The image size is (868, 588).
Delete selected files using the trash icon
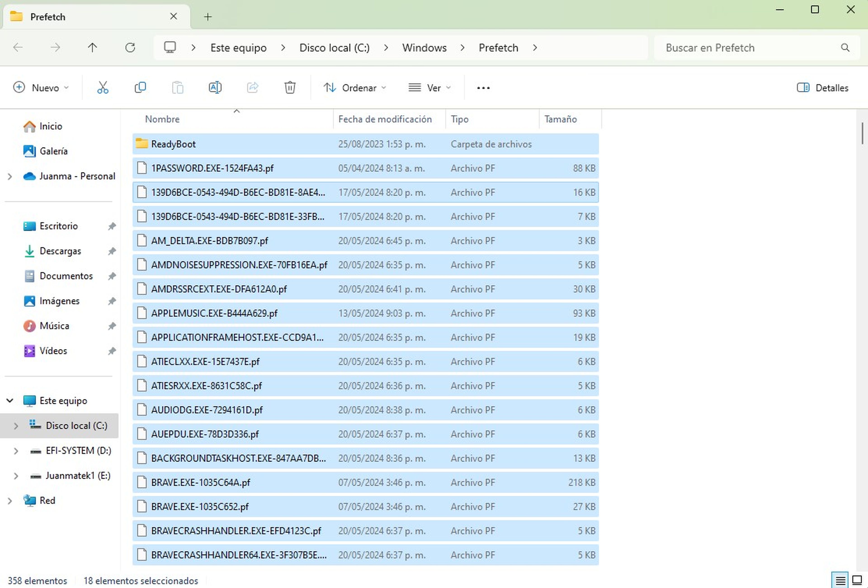coord(290,87)
